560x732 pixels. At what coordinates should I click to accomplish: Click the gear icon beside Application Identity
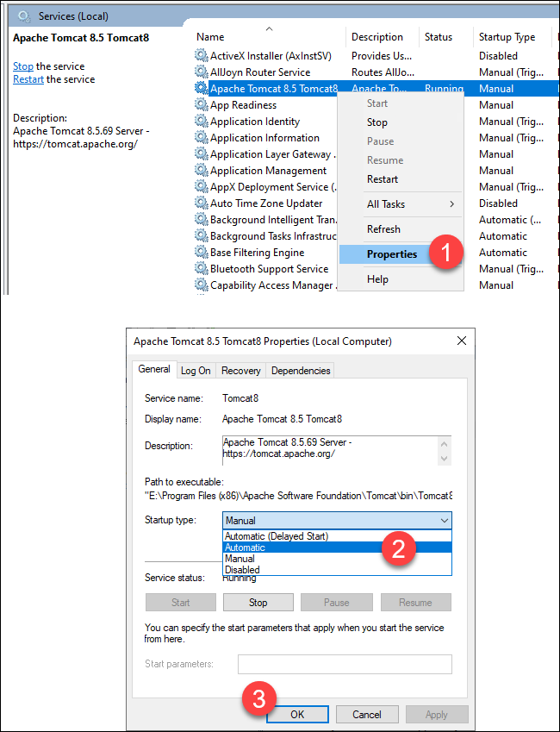[201, 121]
